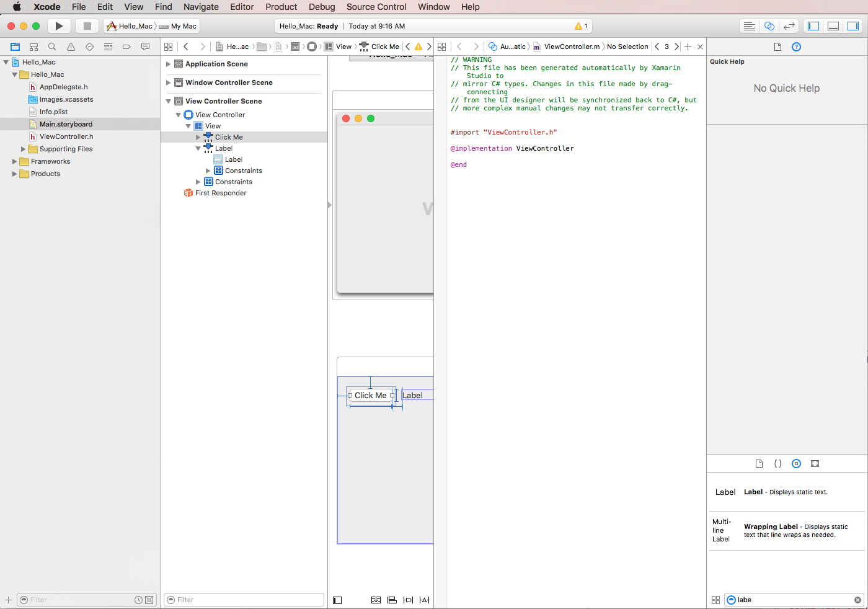Expand the Window Controller Scene

[x=167, y=82]
